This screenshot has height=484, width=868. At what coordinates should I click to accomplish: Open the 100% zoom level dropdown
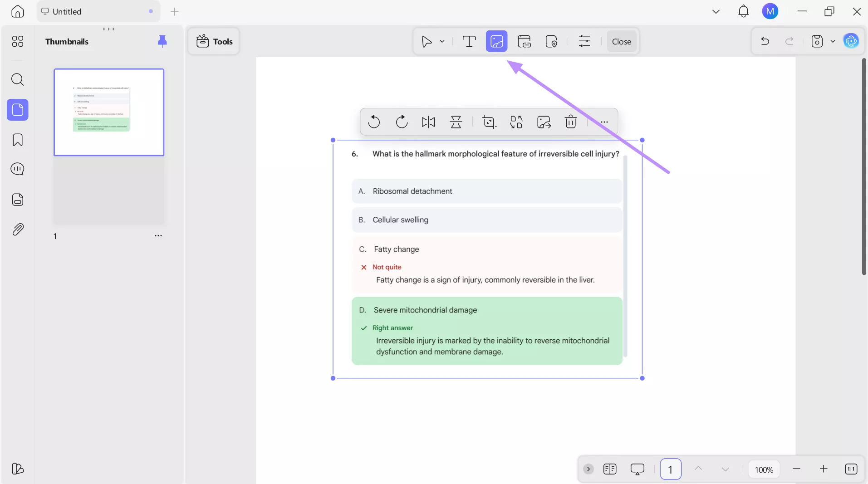click(764, 469)
